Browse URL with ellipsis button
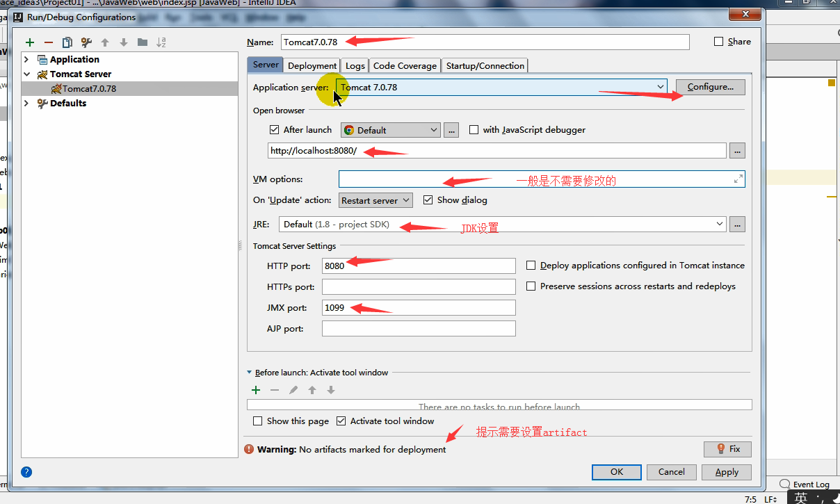 pyautogui.click(x=738, y=150)
